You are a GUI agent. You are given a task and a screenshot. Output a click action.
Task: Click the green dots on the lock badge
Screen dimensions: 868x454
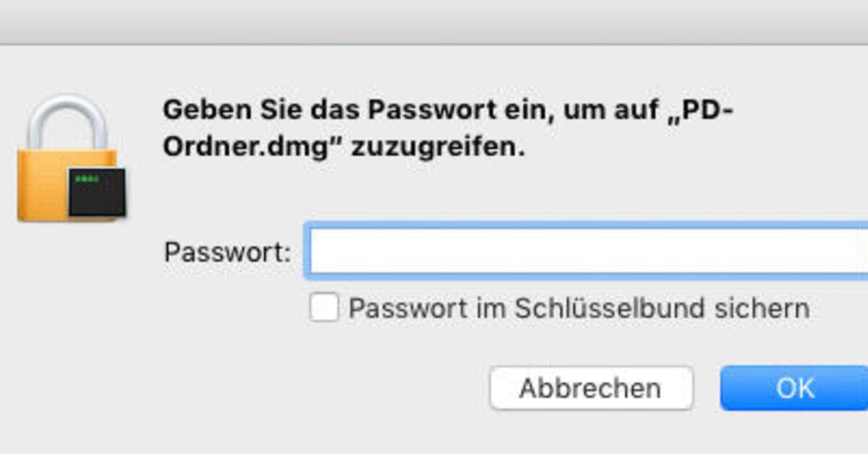[x=87, y=179]
